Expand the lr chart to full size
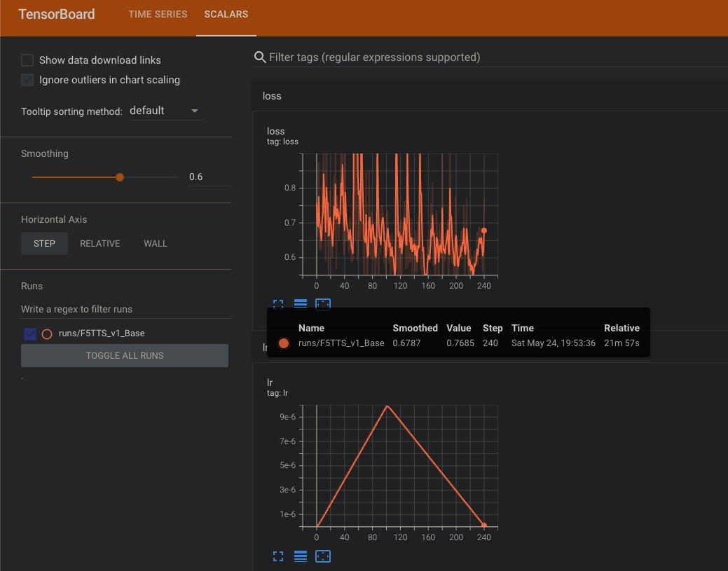 (278, 556)
